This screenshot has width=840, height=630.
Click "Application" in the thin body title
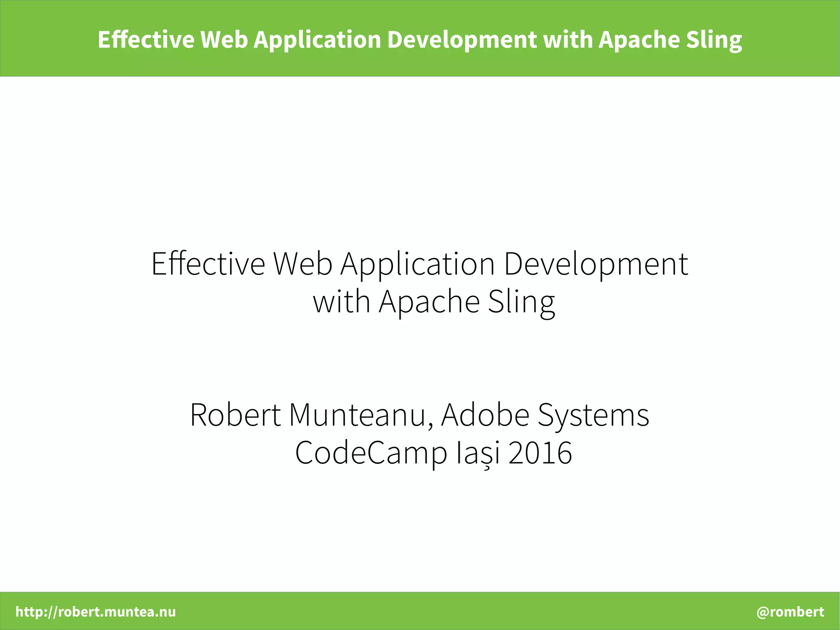[418, 265]
